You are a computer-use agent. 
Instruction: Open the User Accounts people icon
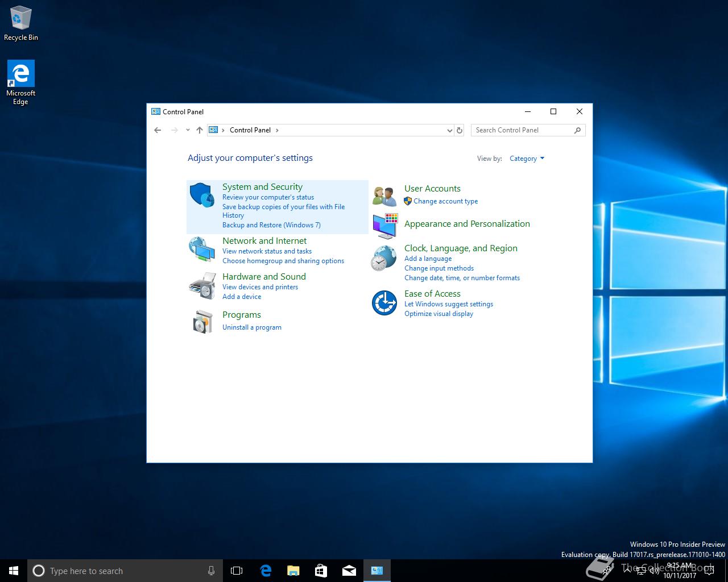coord(384,196)
